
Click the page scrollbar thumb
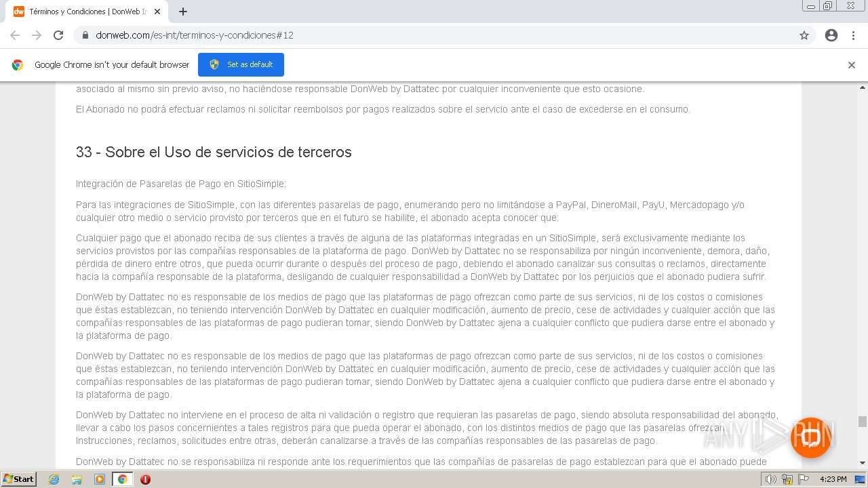863,422
